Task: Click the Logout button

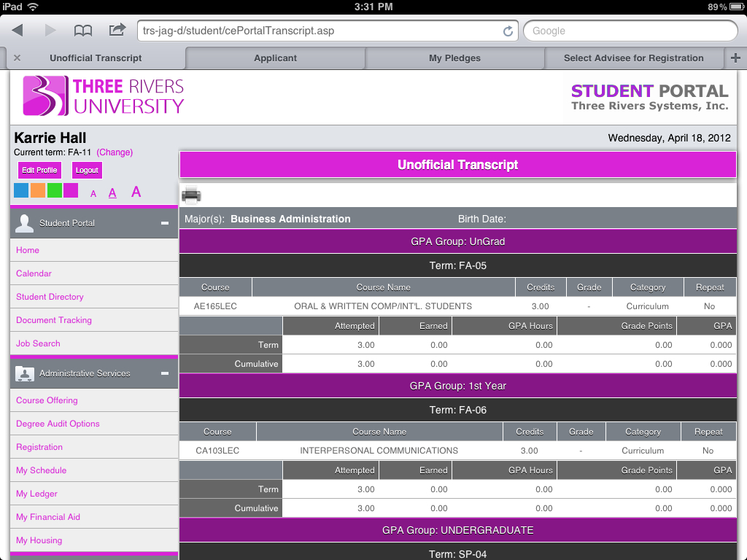Action: (87, 170)
